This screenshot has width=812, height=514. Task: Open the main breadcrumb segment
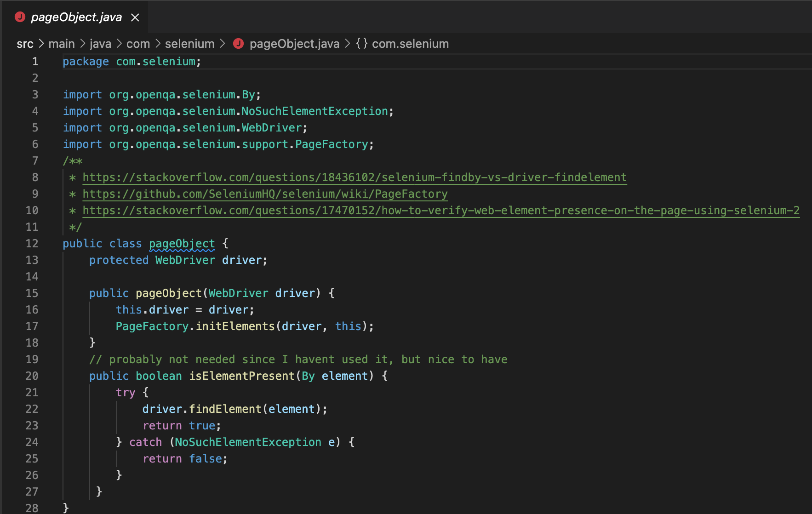coord(62,44)
